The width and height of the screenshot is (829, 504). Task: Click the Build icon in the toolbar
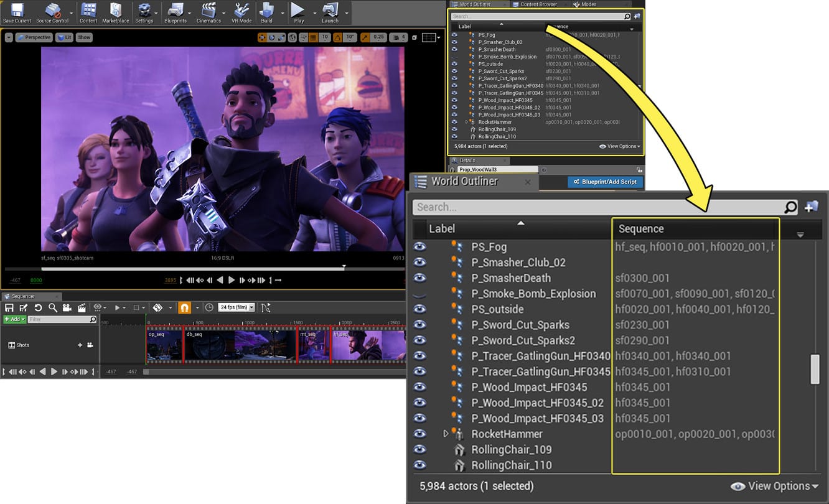tap(266, 11)
